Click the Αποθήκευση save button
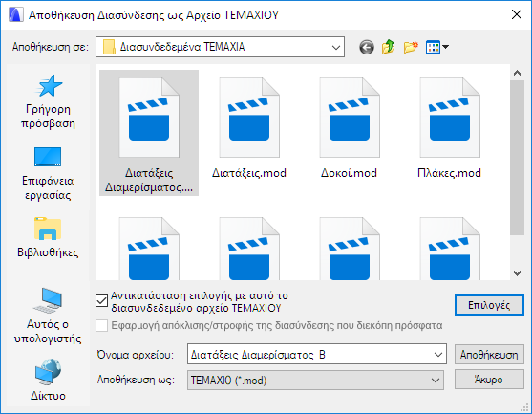Viewport: 532px width, 414px height. 489,355
